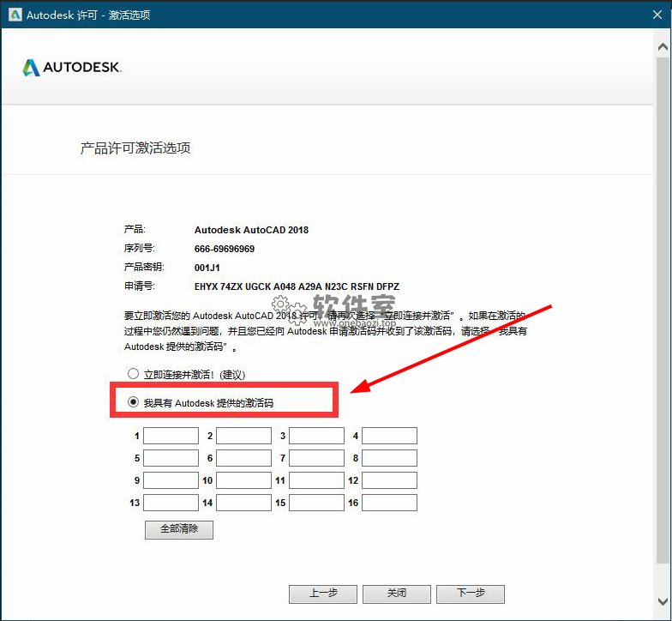Click the Autodesk logo in header

click(72, 67)
